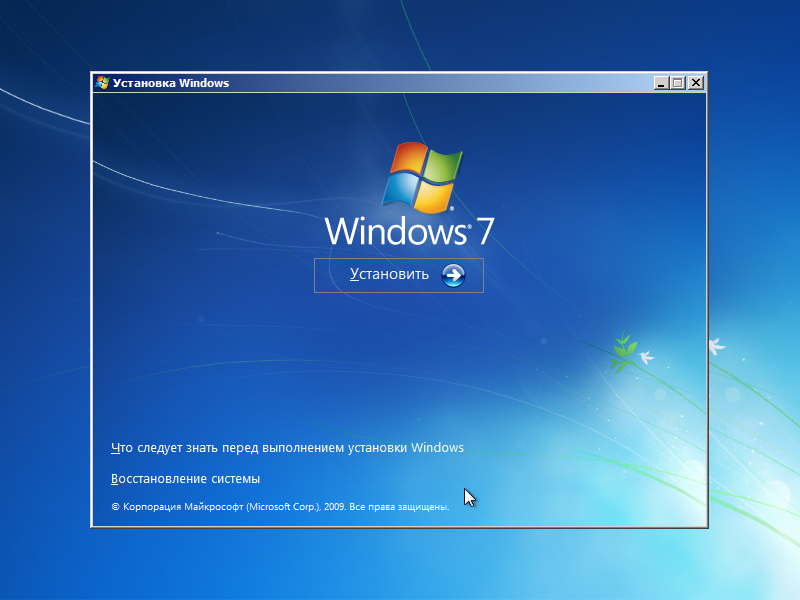
Task: Close the Установка Windows dialog
Action: 696,83
